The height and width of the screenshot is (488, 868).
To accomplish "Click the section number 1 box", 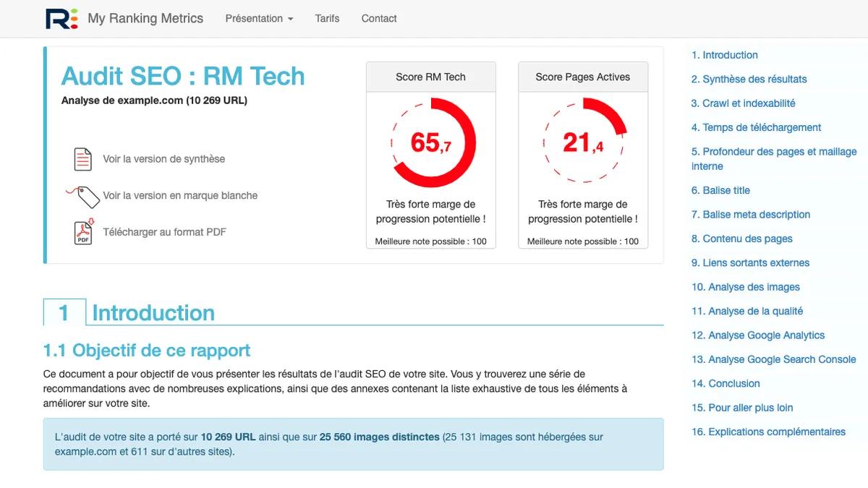I will point(64,312).
